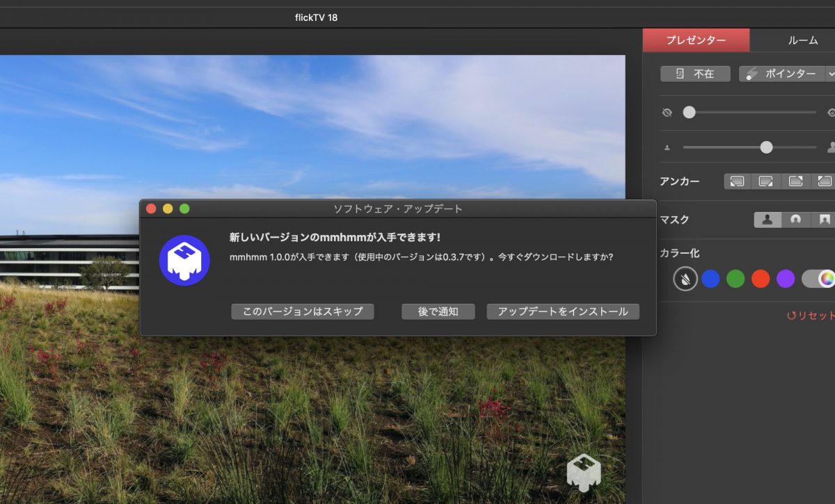Click アップデートをインストール button
The image size is (835, 504).
(563, 311)
